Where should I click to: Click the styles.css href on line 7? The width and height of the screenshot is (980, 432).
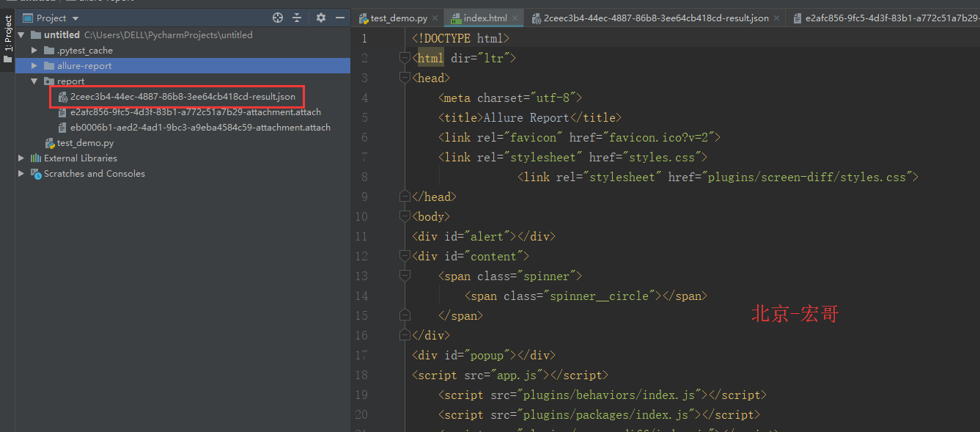(648, 157)
